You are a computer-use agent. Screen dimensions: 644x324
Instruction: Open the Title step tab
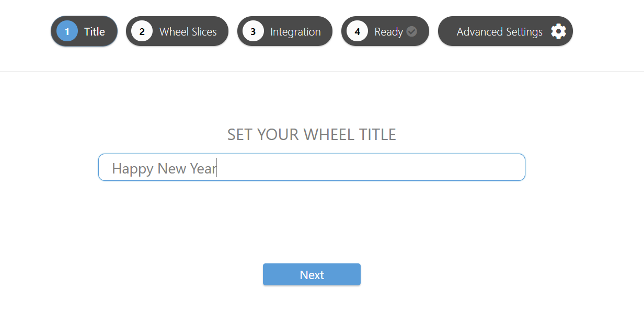(84, 31)
